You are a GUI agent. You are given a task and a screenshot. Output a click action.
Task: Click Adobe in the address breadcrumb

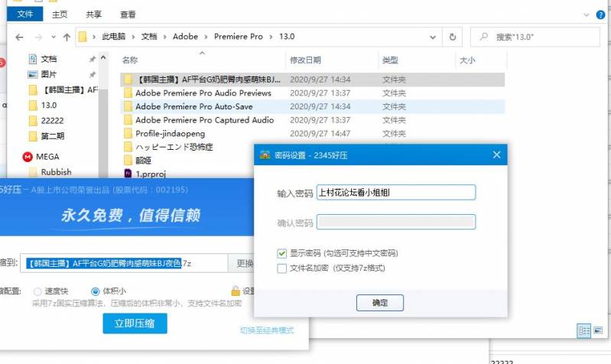185,37
